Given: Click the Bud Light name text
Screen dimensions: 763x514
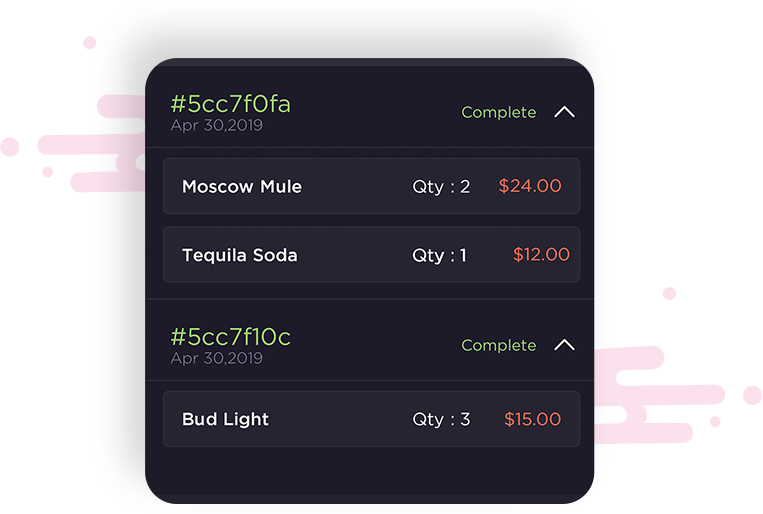Looking at the screenshot, I should 225,419.
